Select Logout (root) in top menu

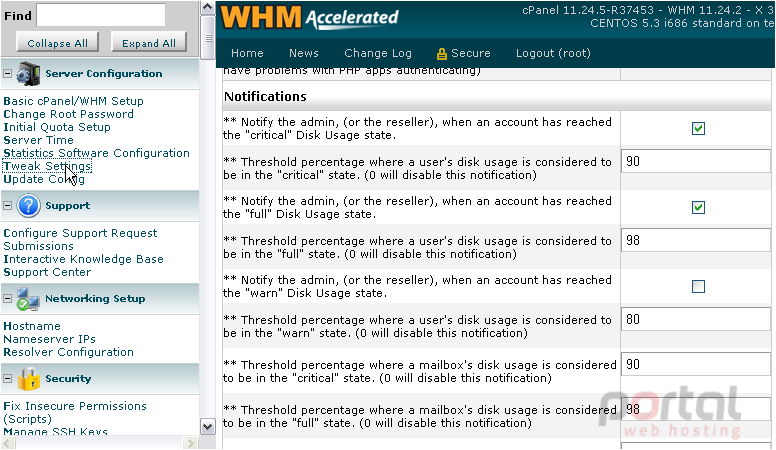coord(553,53)
